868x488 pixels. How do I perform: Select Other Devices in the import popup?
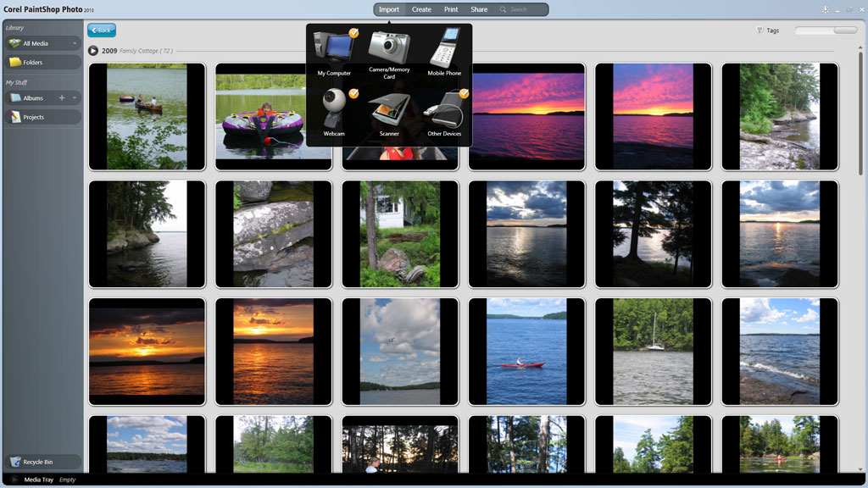[x=444, y=110]
